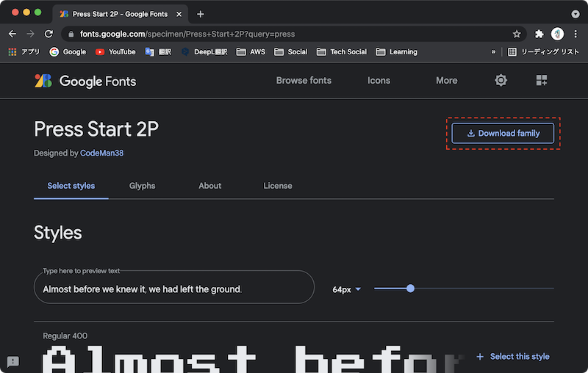Open the apps bookmark shortcut
Screen dimensions: 588x373
coord(24,52)
